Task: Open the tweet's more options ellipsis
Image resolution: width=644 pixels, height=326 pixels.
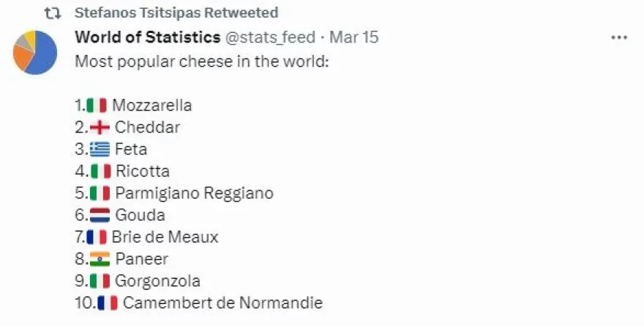Action: tap(618, 37)
